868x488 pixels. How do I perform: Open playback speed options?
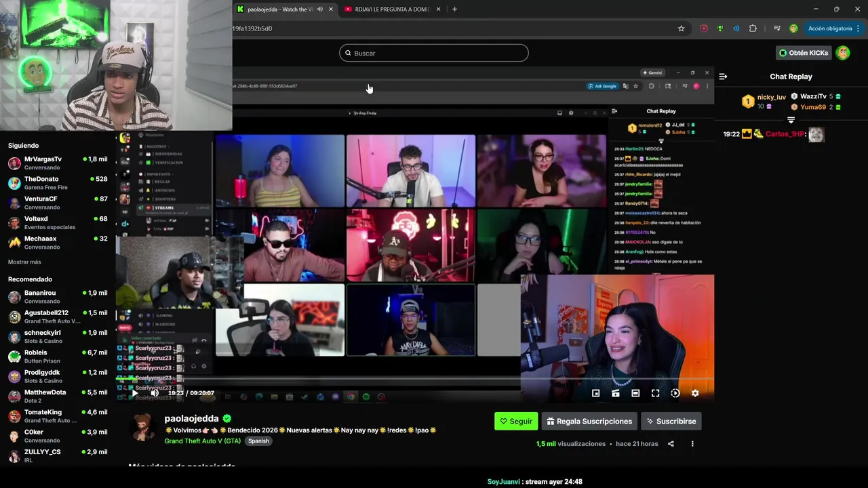point(675,393)
